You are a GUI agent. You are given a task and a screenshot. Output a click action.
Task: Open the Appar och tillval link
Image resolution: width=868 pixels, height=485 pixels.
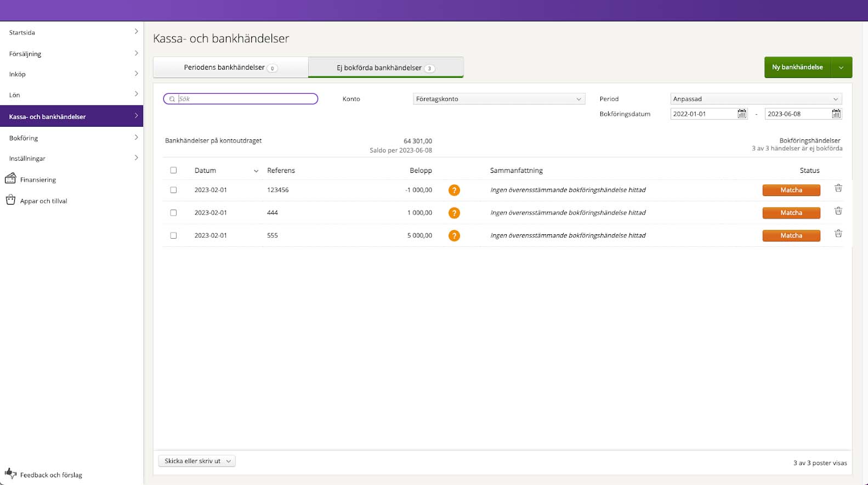click(x=43, y=201)
